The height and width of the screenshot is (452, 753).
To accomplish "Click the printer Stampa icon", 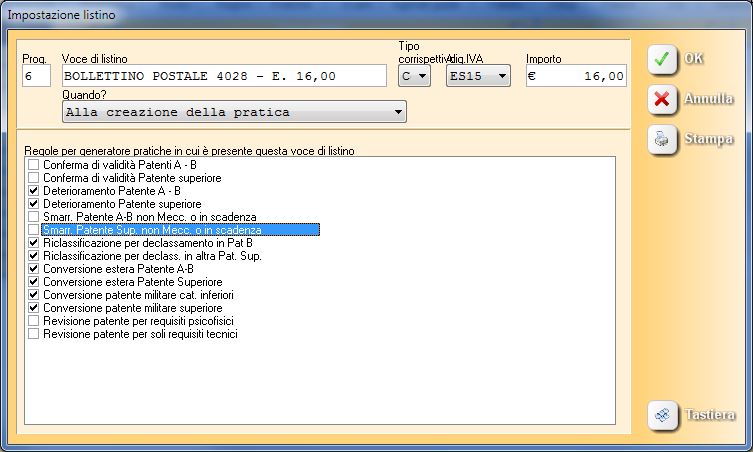I will 662,139.
